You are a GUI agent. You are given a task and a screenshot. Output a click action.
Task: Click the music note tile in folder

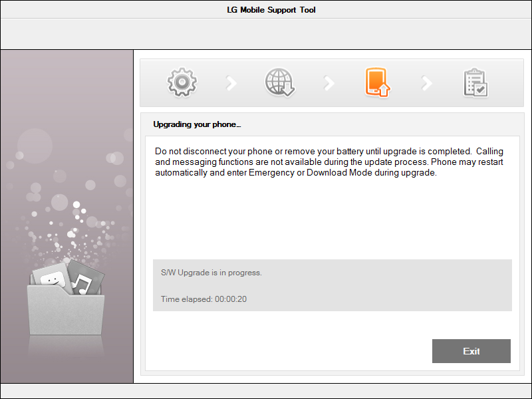pos(83,281)
